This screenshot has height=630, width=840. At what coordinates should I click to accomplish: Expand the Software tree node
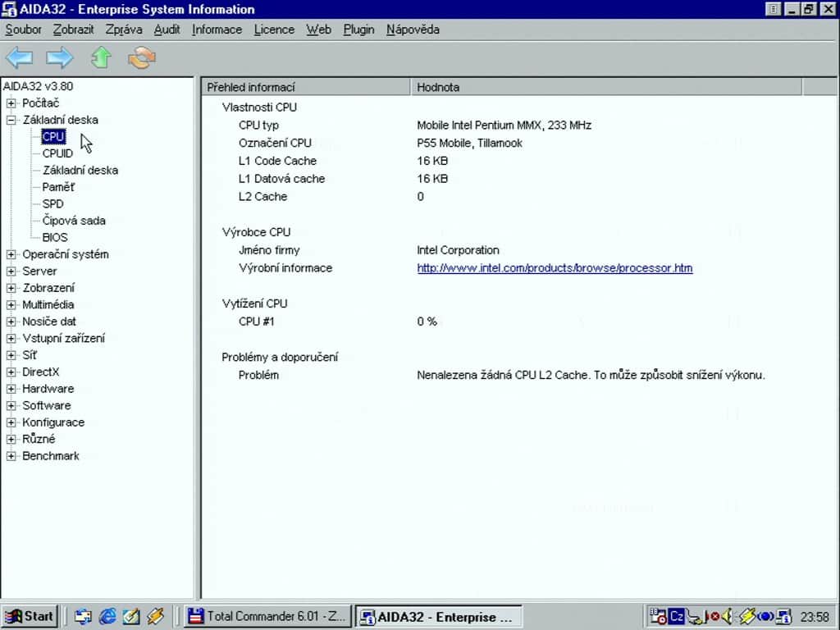11,405
